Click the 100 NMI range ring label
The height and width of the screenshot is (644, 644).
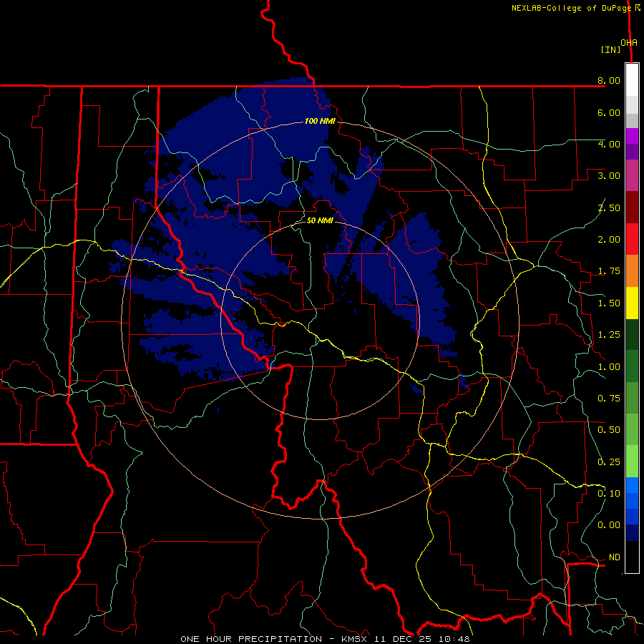tap(320, 121)
